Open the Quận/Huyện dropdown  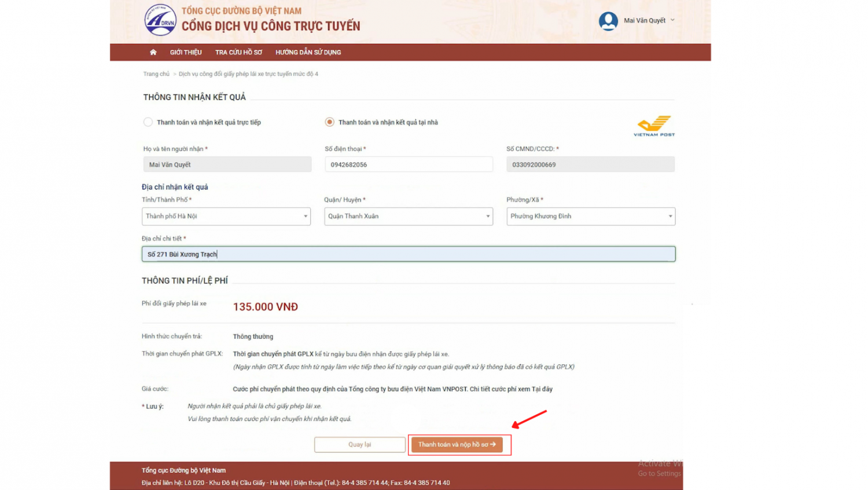coord(408,216)
